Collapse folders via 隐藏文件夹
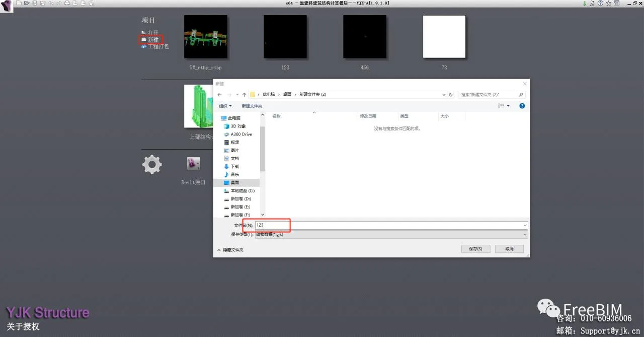Screen dimensions: 644x337 230,250
